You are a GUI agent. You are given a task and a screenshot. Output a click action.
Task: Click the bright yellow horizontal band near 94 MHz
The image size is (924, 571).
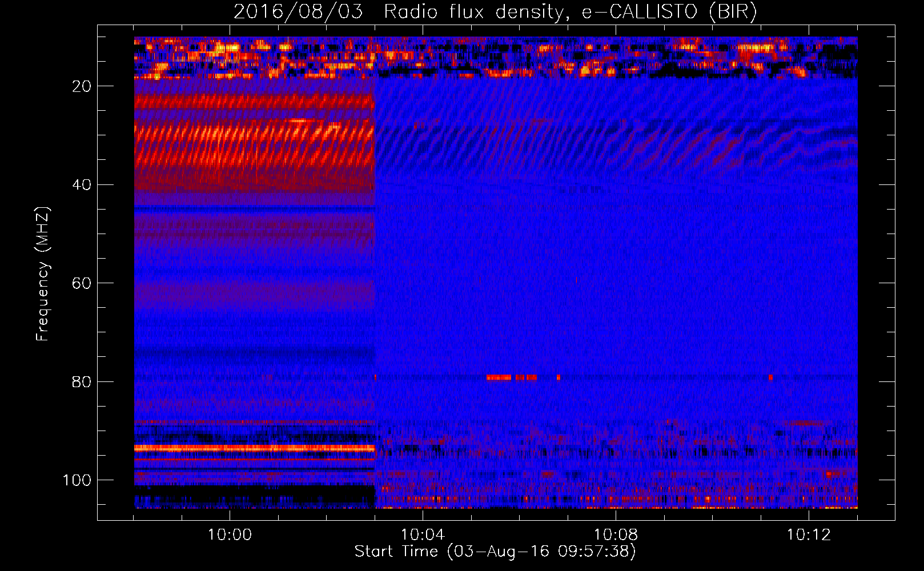(x=254, y=449)
